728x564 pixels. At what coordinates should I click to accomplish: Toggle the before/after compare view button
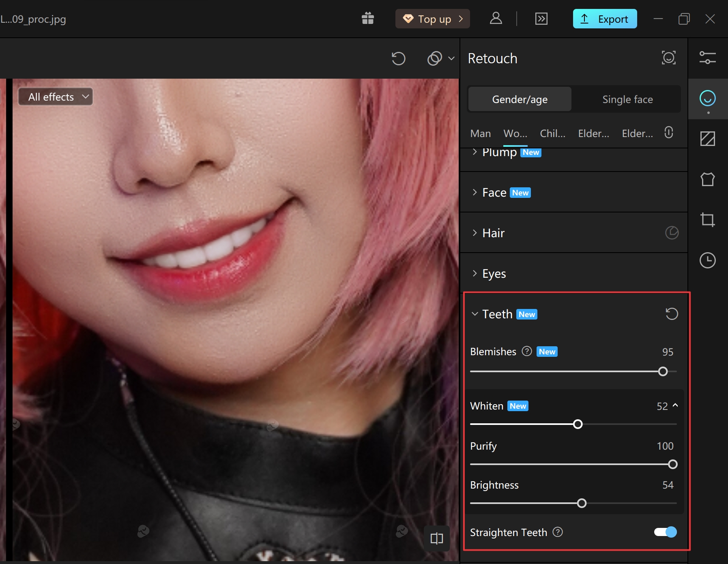click(x=436, y=538)
